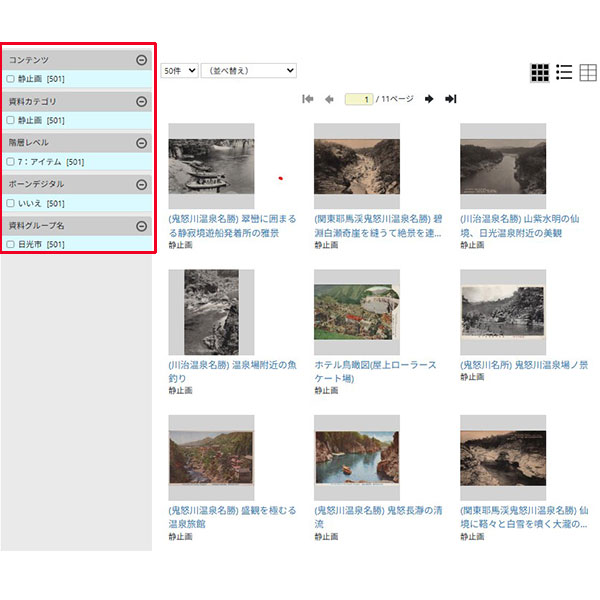Open the 50件 per-page dropdown
Image resolution: width=600 pixels, height=600 pixels.
[x=179, y=70]
